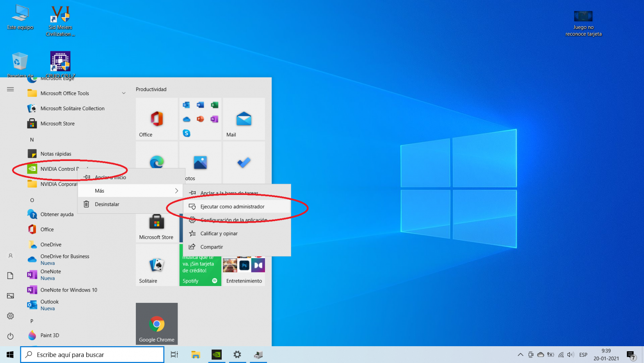Open Excel icon in Office apps tile
This screenshot has height=363, width=644.
click(214, 105)
